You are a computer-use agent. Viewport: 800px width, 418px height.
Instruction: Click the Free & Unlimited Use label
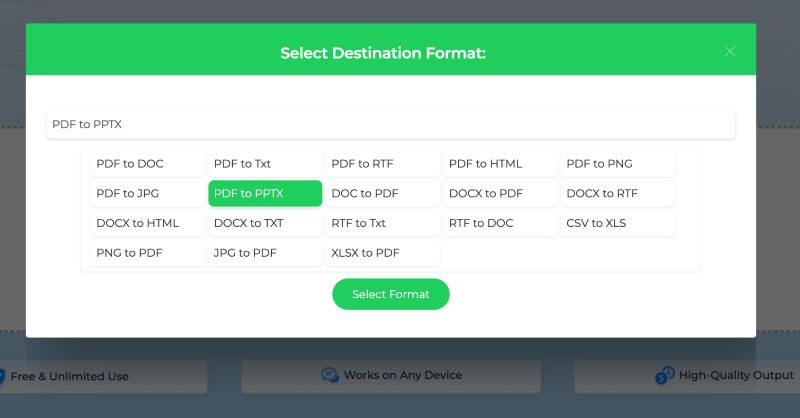pyautogui.click(x=69, y=377)
